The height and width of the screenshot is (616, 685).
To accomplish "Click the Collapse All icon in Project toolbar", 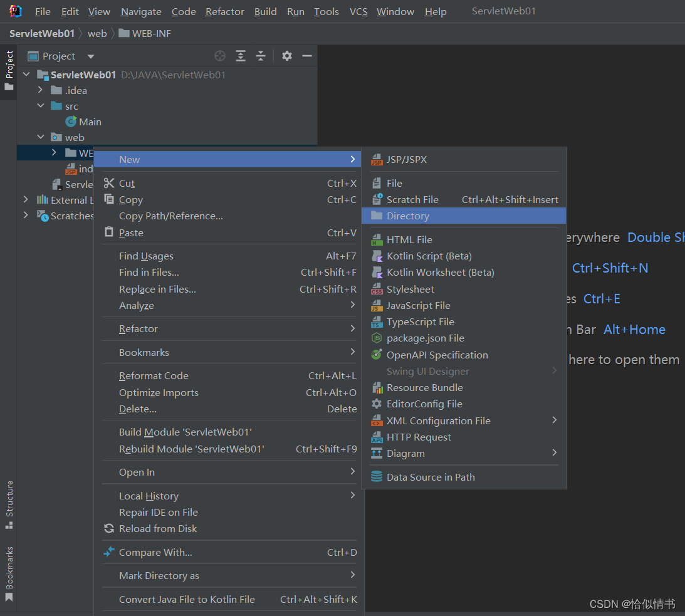I will point(261,56).
